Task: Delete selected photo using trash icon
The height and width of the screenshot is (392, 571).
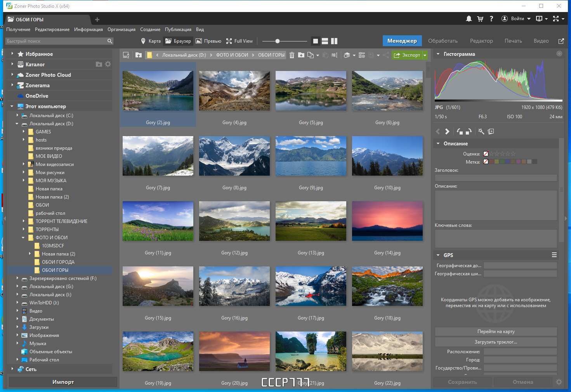Action: pos(292,55)
